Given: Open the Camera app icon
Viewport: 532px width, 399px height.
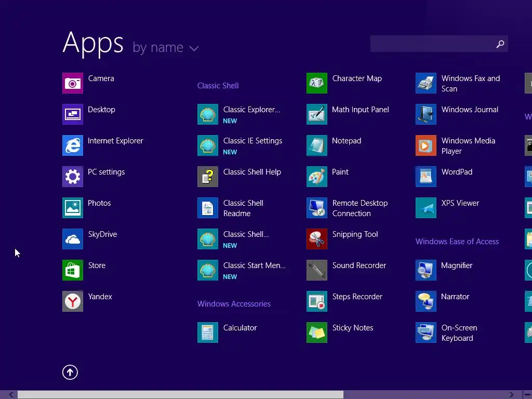Looking at the screenshot, I should 73,83.
